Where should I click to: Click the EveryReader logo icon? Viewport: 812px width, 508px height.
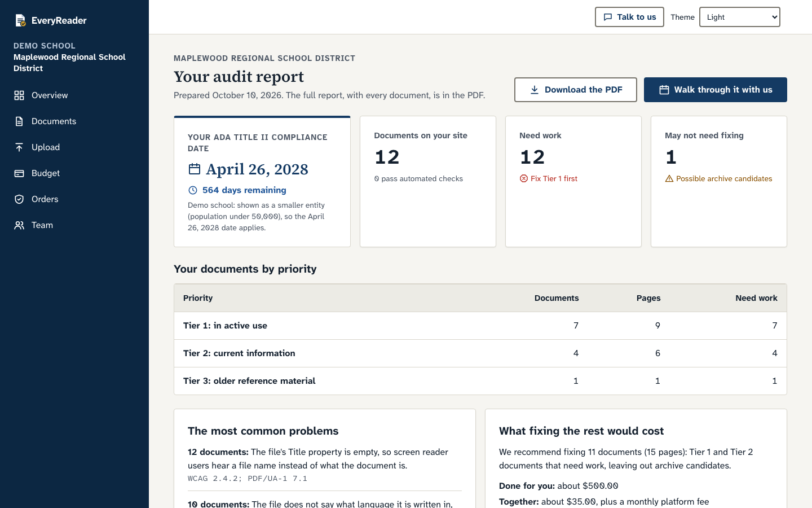20,20
